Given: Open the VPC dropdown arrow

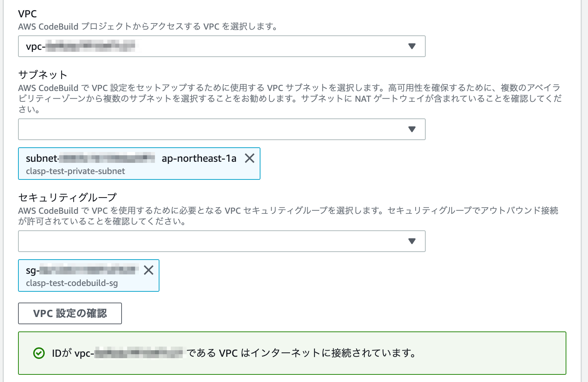Looking at the screenshot, I should 412,46.
